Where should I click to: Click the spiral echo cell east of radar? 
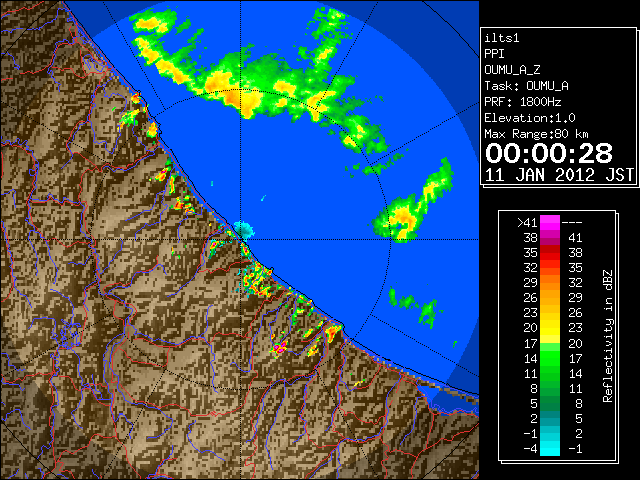coord(401,219)
